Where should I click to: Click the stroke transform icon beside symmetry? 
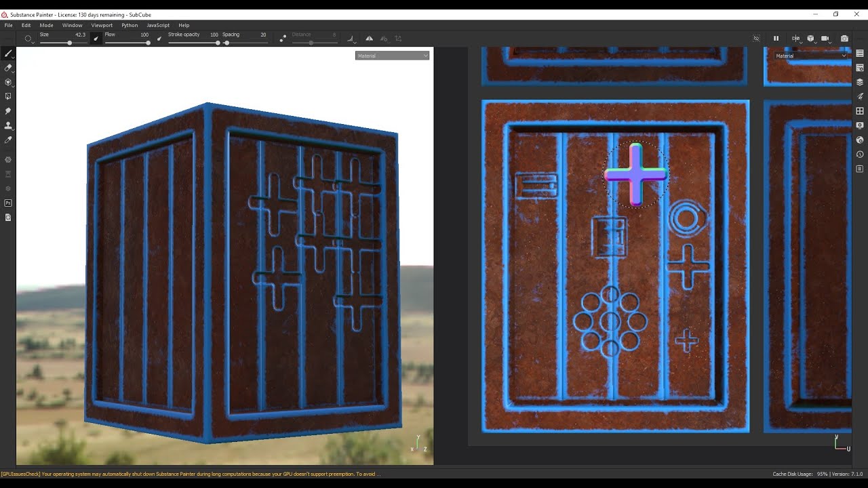click(398, 39)
